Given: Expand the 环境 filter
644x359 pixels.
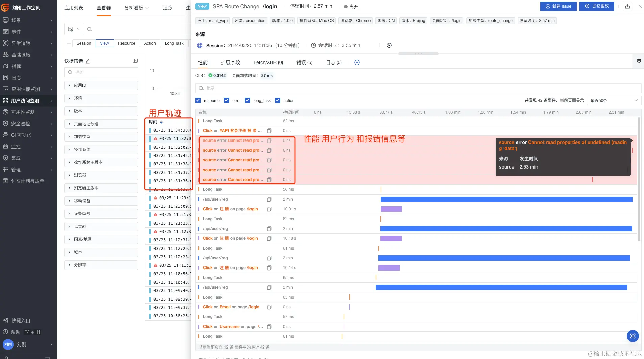Looking at the screenshot, I should coord(101,98).
